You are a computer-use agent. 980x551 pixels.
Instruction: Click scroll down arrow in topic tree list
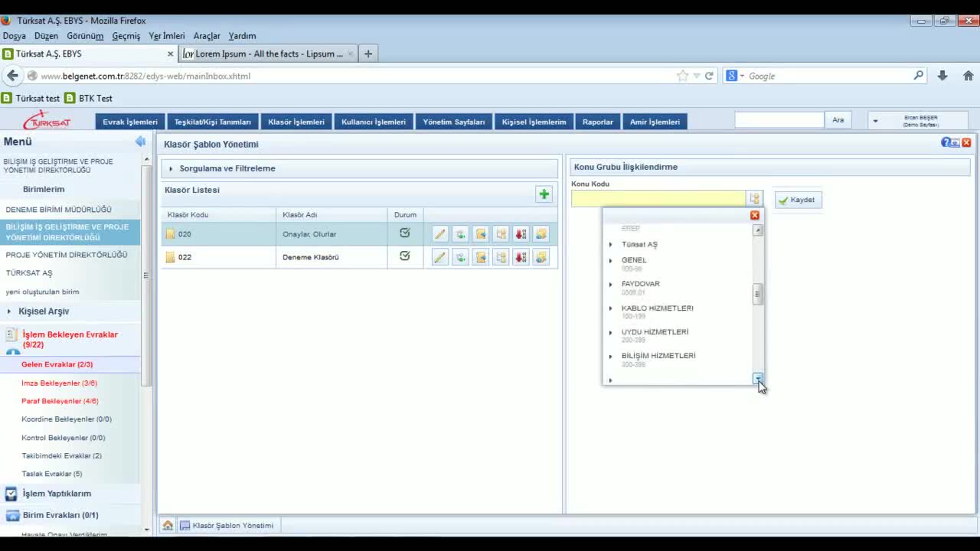click(x=758, y=379)
